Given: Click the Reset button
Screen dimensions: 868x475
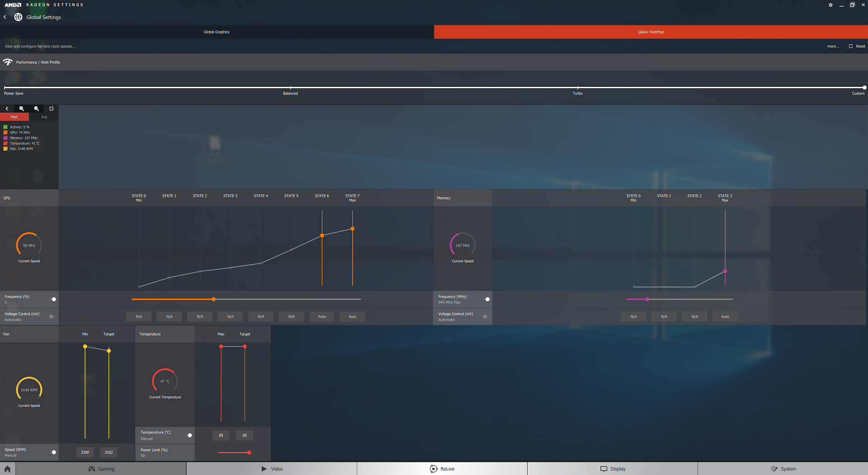Looking at the screenshot, I should [x=857, y=46].
